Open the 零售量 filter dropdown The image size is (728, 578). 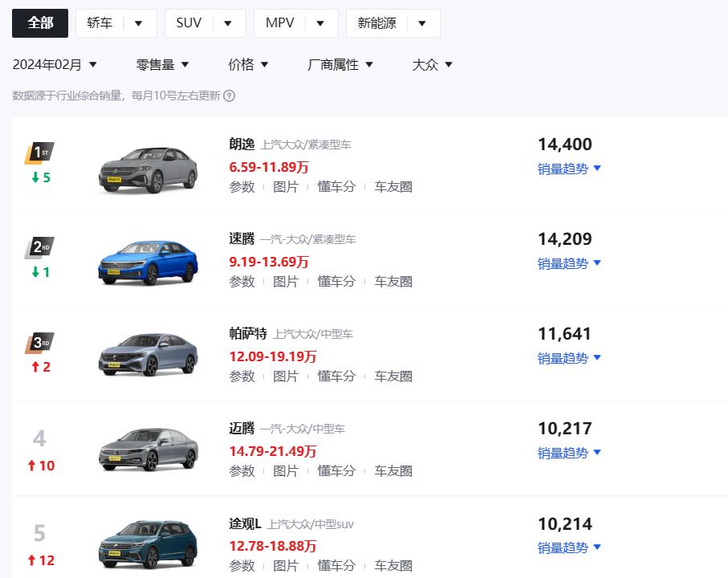(x=162, y=64)
